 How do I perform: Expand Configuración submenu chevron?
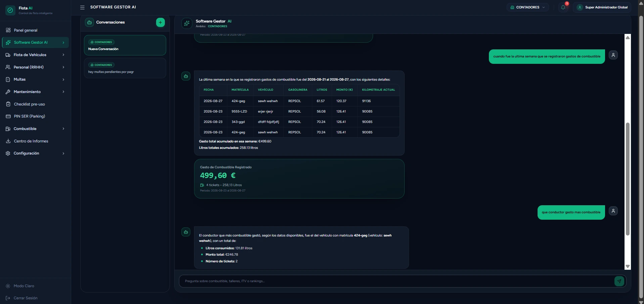63,153
